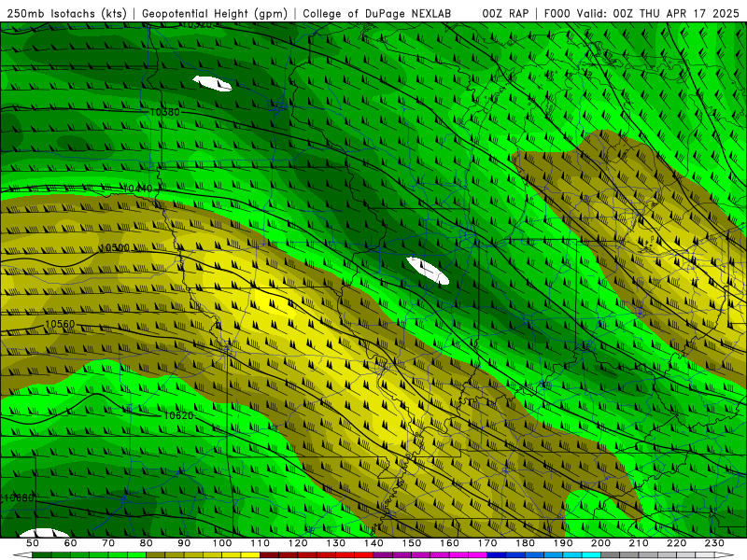Click the bright red swatch before 140 in the color bar

[364, 555]
